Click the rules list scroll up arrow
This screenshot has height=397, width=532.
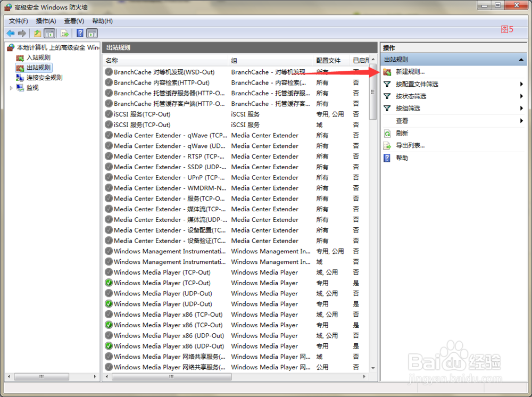click(x=373, y=60)
